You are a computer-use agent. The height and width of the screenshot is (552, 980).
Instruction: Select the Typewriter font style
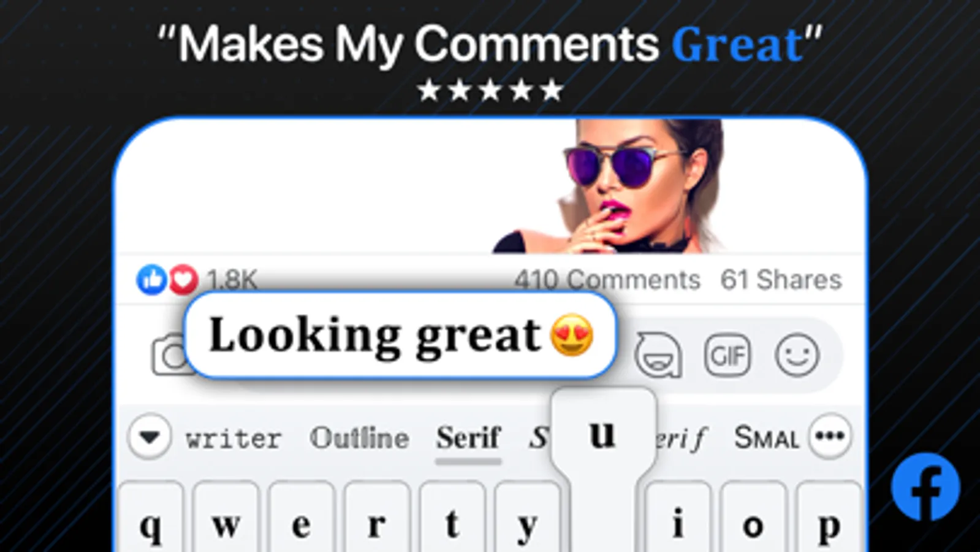click(x=234, y=439)
